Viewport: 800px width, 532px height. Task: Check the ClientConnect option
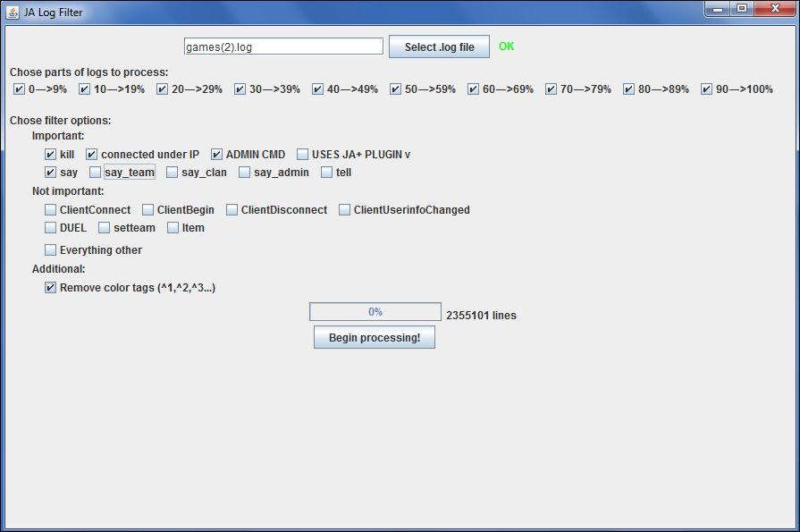click(51, 210)
